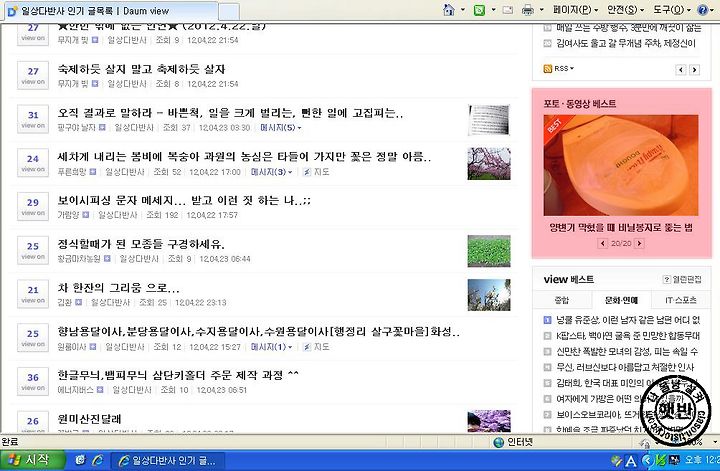
Task: Click blog icon next to 김환
Action: [x=79, y=302]
